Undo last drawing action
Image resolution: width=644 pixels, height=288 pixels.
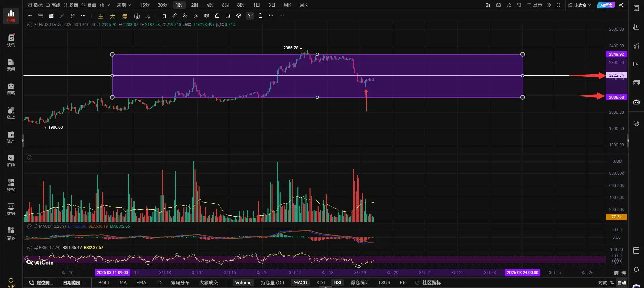(x=271, y=16)
